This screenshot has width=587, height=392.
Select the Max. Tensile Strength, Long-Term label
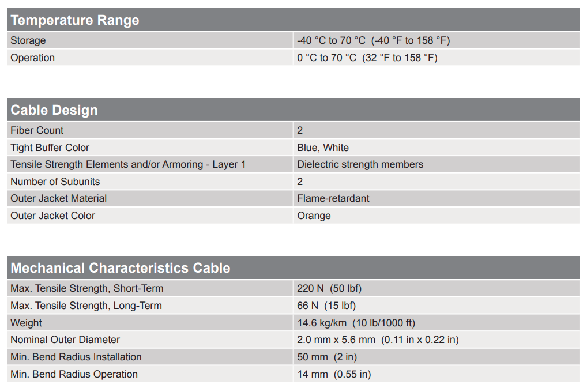pyautogui.click(x=86, y=306)
